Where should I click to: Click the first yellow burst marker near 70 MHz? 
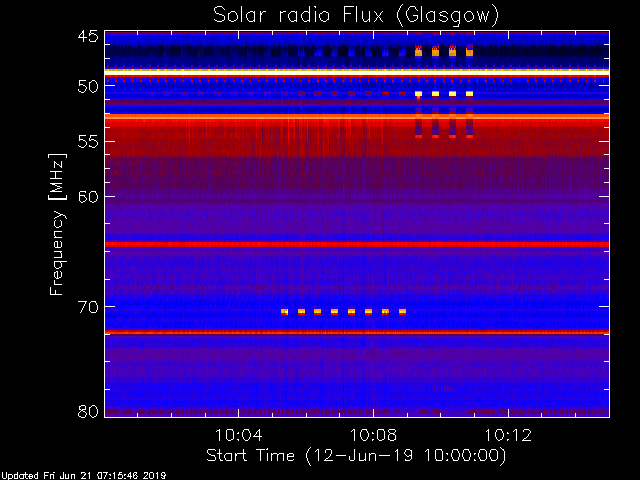pos(284,312)
